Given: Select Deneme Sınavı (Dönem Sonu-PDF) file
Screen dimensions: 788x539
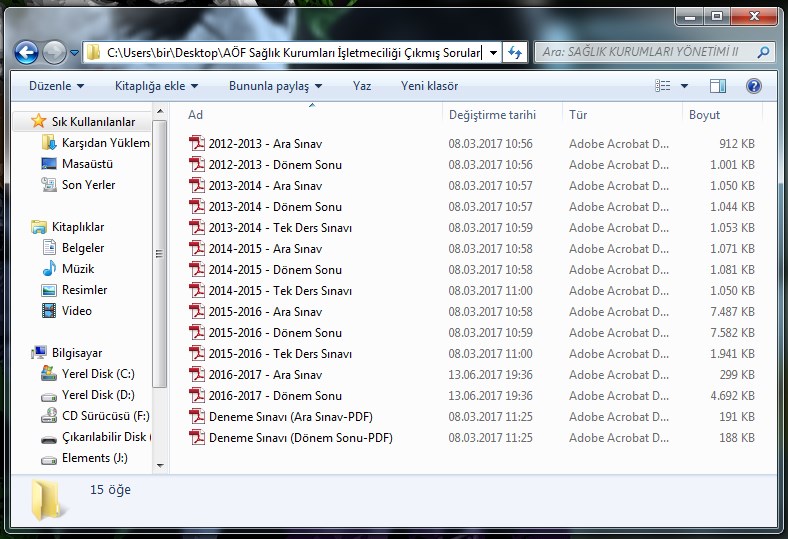Looking at the screenshot, I should coord(300,438).
